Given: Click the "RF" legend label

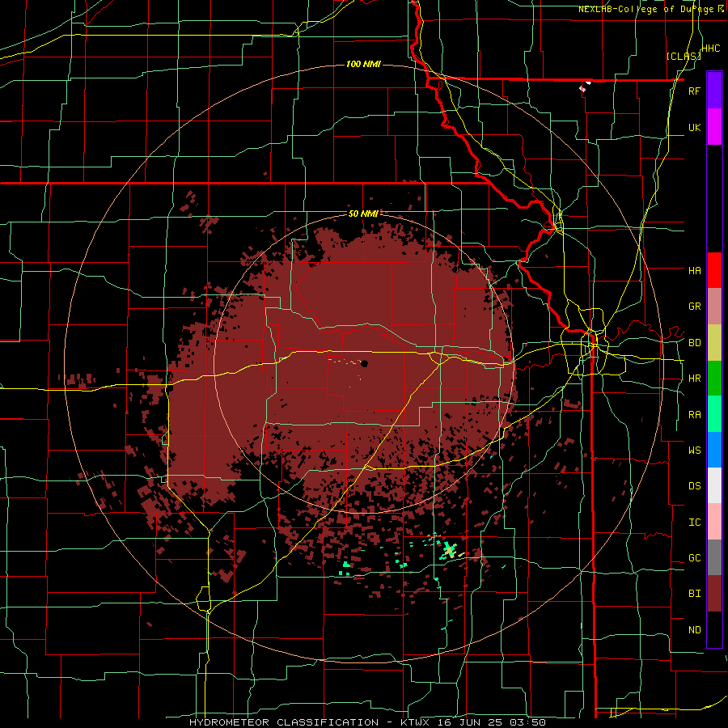Looking at the screenshot, I should (x=694, y=91).
